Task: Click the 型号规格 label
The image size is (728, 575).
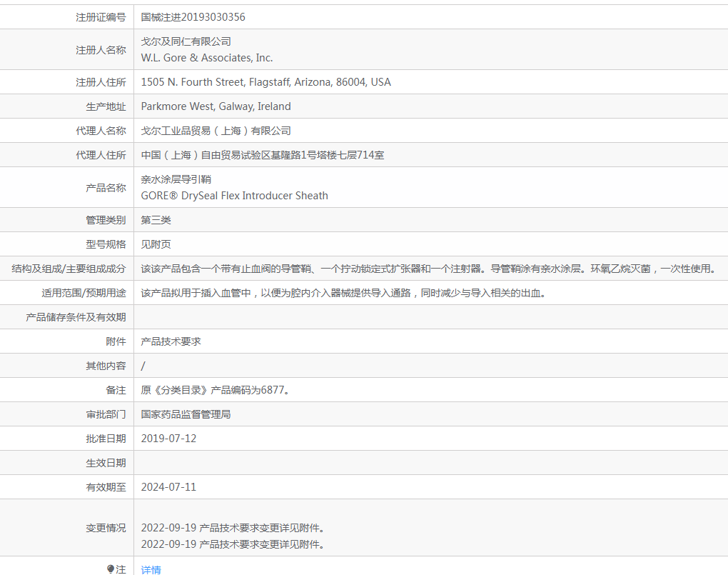Action: click(106, 244)
